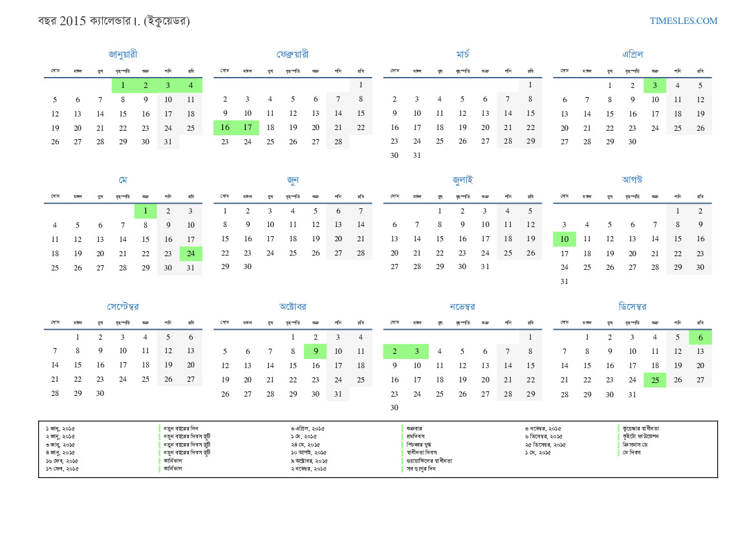756x535 pixels.
Task: Click the অক্টোবর month heading
Action: click(x=292, y=307)
